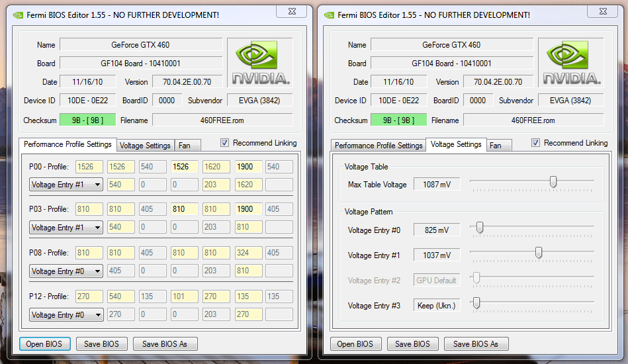
Task: Click the Voltage Entry #1 1037 mV field
Action: pyautogui.click(x=437, y=255)
